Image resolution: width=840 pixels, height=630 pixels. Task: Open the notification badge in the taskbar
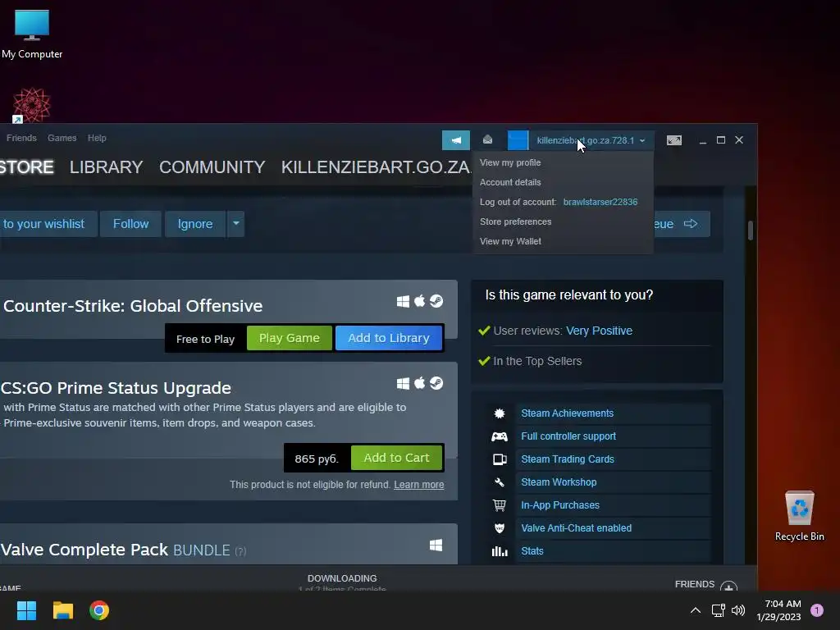pyautogui.click(x=817, y=610)
